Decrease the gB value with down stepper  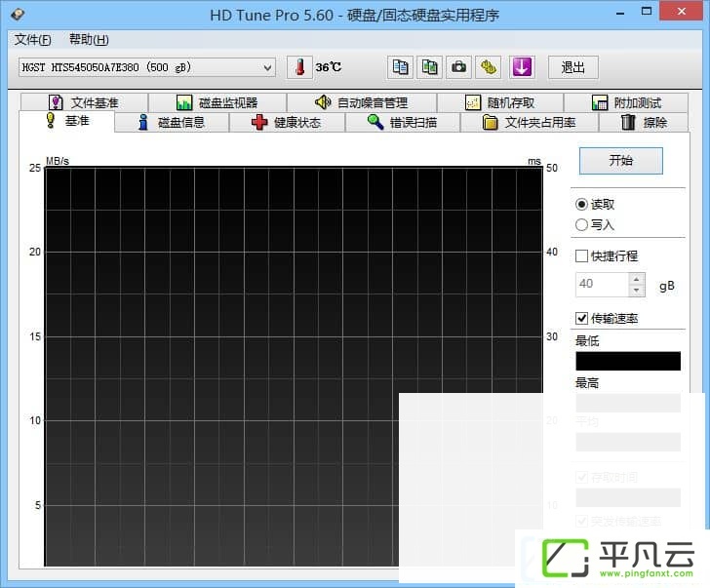click(x=636, y=291)
